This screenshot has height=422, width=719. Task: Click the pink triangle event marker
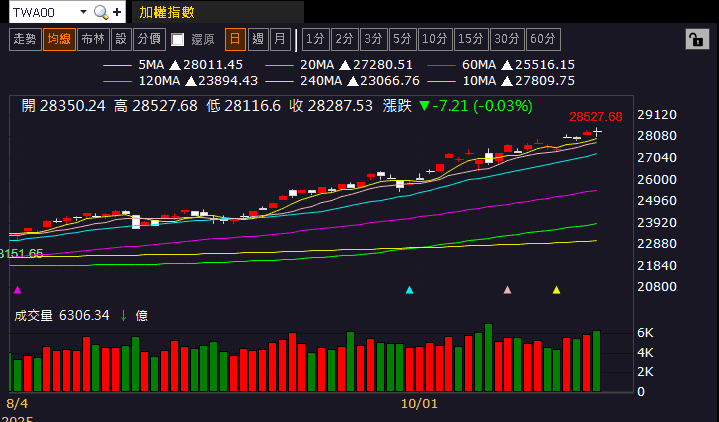point(507,290)
